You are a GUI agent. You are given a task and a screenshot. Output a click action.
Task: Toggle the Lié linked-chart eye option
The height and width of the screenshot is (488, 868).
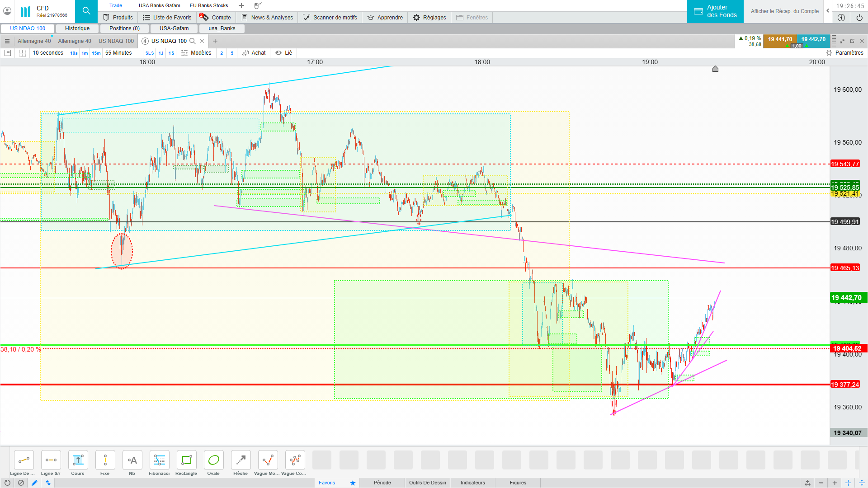coord(284,53)
